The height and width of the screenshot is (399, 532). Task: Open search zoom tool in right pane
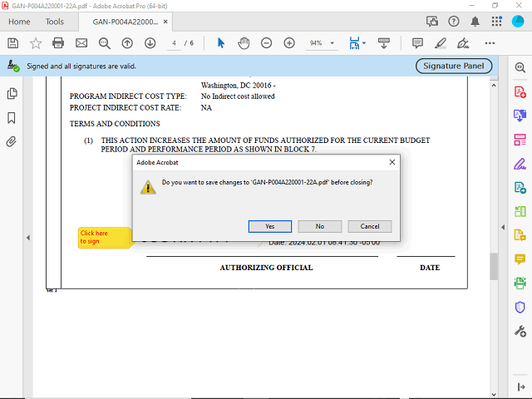point(520,67)
